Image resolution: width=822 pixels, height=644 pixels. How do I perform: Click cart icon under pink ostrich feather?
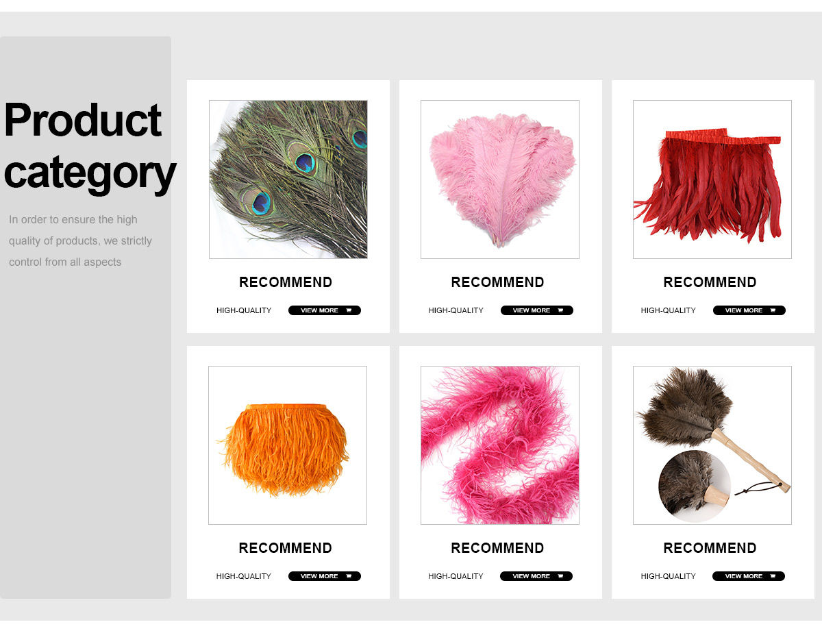pyautogui.click(x=561, y=310)
